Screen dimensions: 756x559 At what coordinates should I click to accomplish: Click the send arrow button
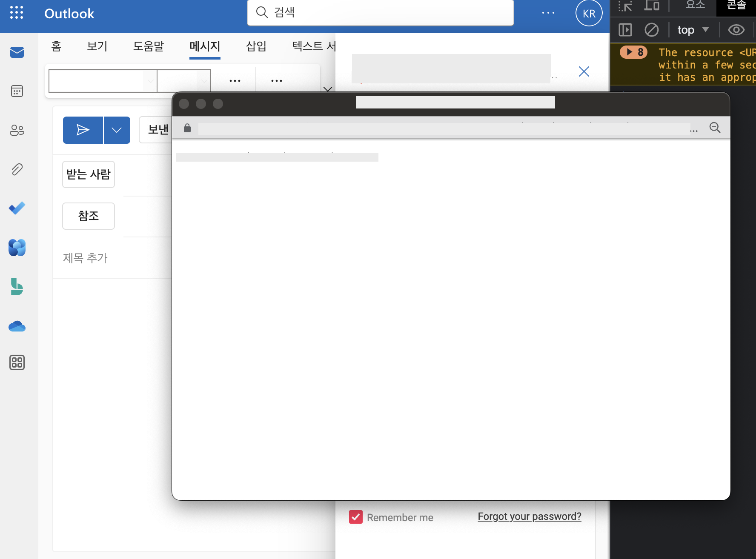83,130
